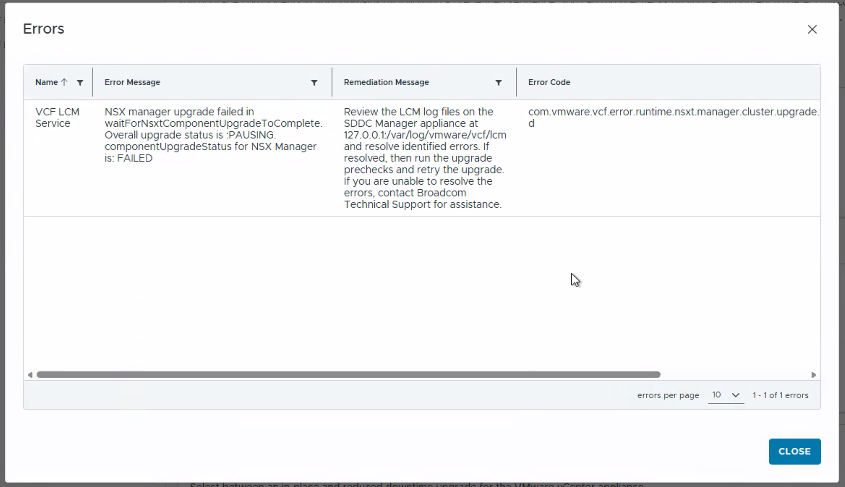Select the VCF LCM Service row name

tap(57, 117)
